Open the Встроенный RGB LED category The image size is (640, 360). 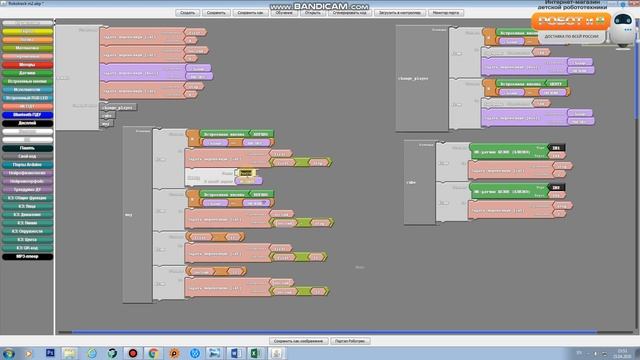27,98
